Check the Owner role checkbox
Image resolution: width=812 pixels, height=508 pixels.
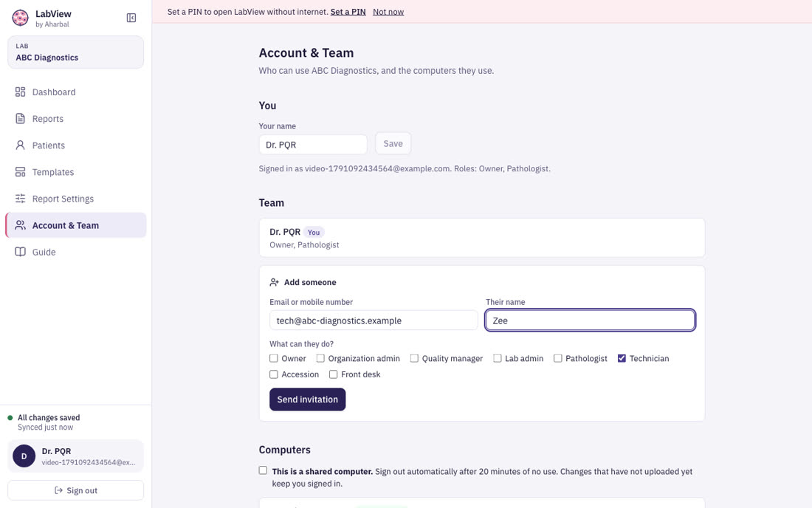point(274,358)
